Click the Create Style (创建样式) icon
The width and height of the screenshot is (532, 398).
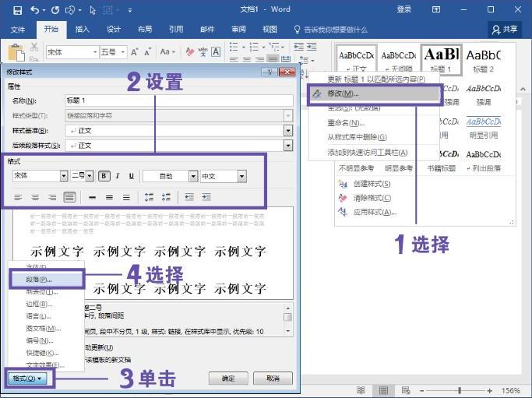[x=343, y=184]
